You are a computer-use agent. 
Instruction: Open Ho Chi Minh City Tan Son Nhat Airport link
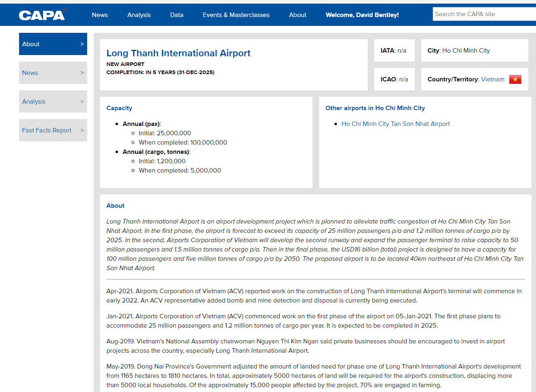pos(396,124)
